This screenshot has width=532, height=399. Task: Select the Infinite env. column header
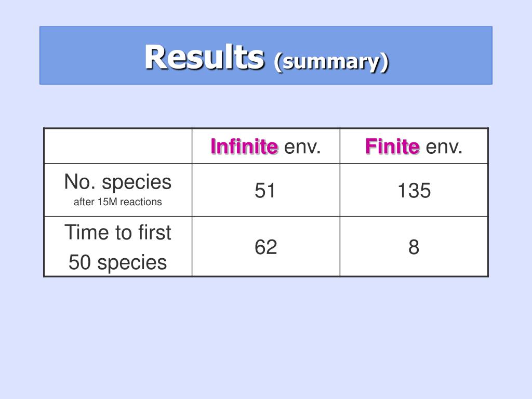(x=265, y=146)
